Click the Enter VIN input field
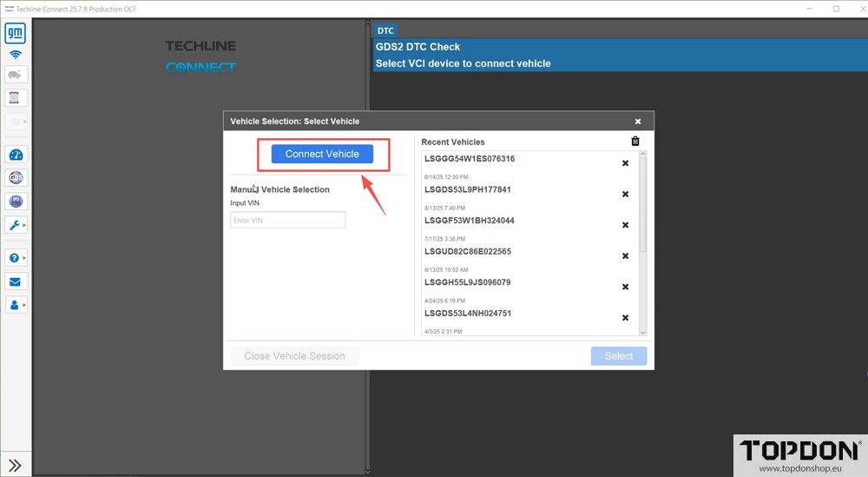Viewport: 868px width, 477px height. coord(287,221)
